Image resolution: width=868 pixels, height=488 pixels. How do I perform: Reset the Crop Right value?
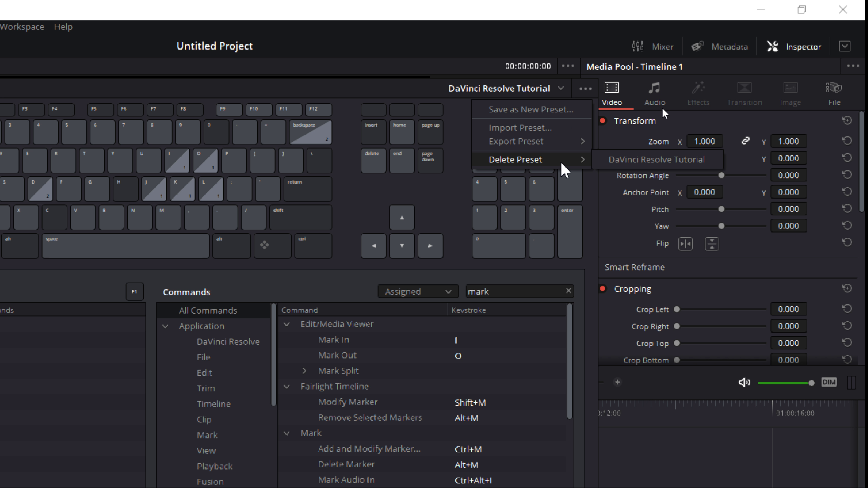pyautogui.click(x=847, y=326)
